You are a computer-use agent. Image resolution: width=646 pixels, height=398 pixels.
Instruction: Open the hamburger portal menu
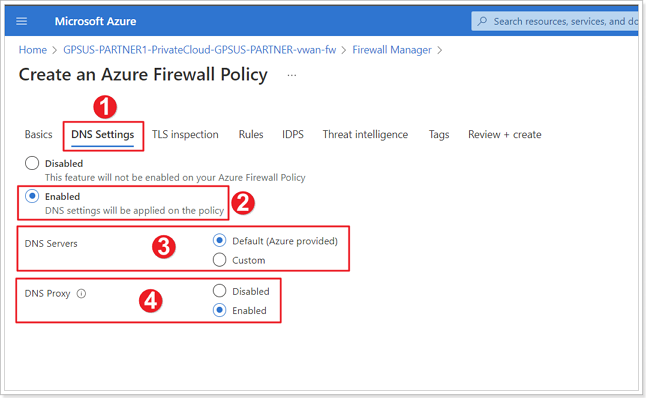21,21
